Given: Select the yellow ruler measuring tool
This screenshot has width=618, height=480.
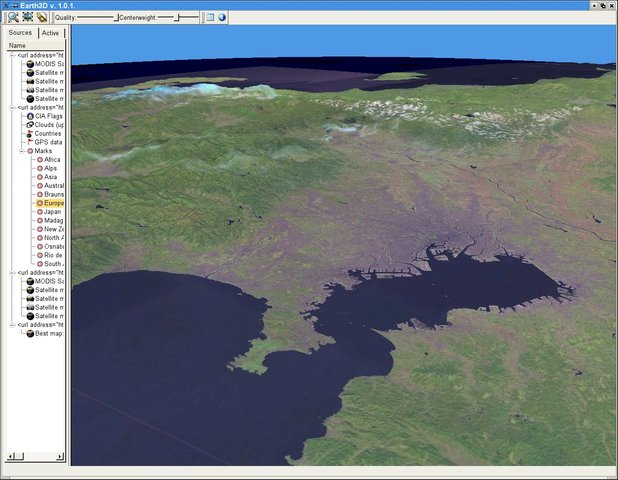Looking at the screenshot, I should pyautogui.click(x=41, y=17).
